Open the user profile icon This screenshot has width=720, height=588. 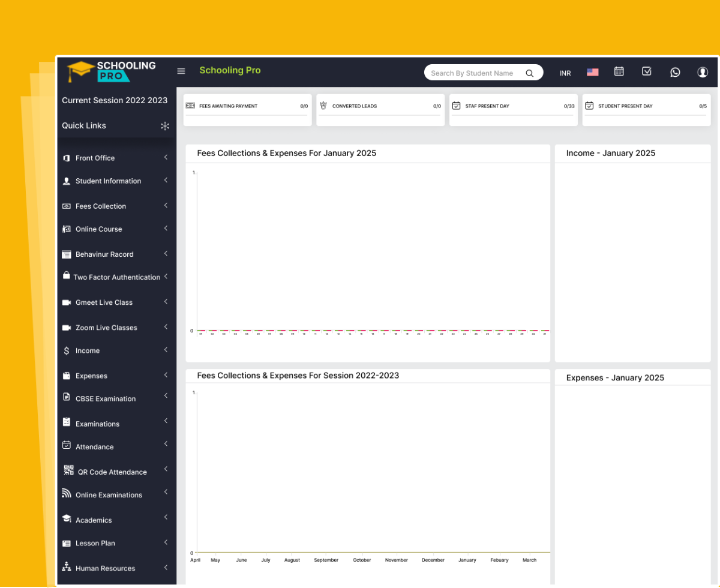click(x=703, y=73)
